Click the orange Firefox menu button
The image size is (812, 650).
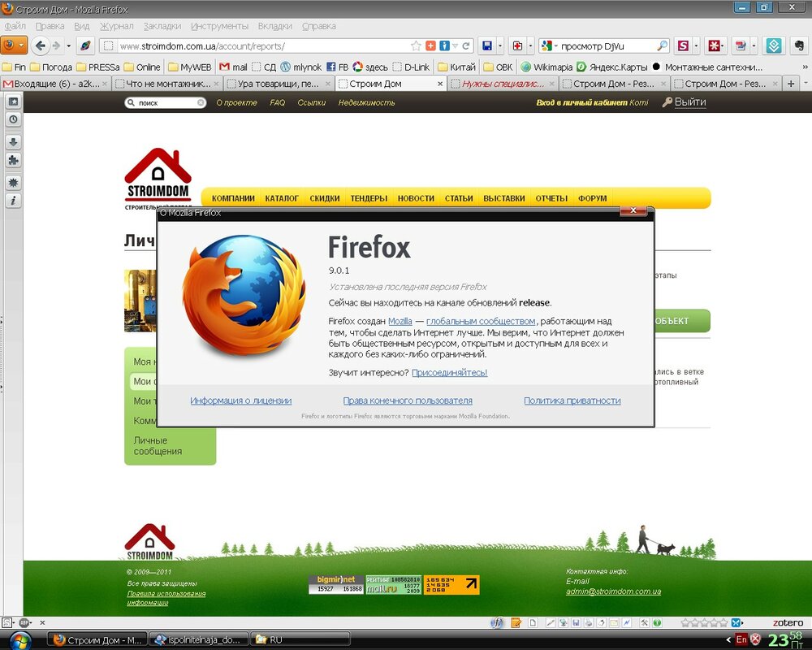coord(14,45)
